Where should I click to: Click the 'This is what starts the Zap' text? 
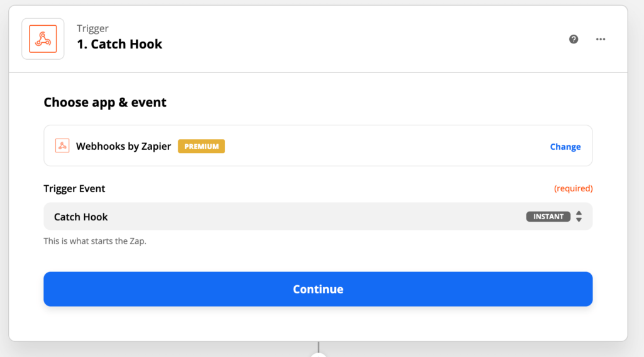click(x=94, y=241)
